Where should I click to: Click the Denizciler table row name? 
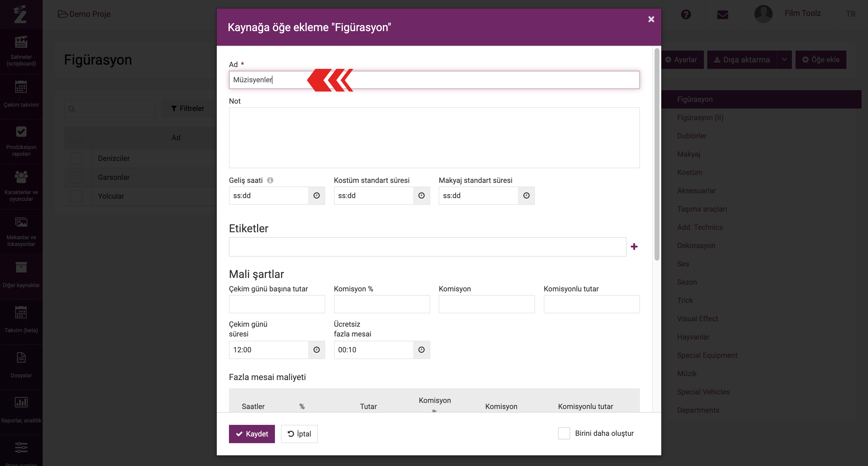tap(114, 158)
